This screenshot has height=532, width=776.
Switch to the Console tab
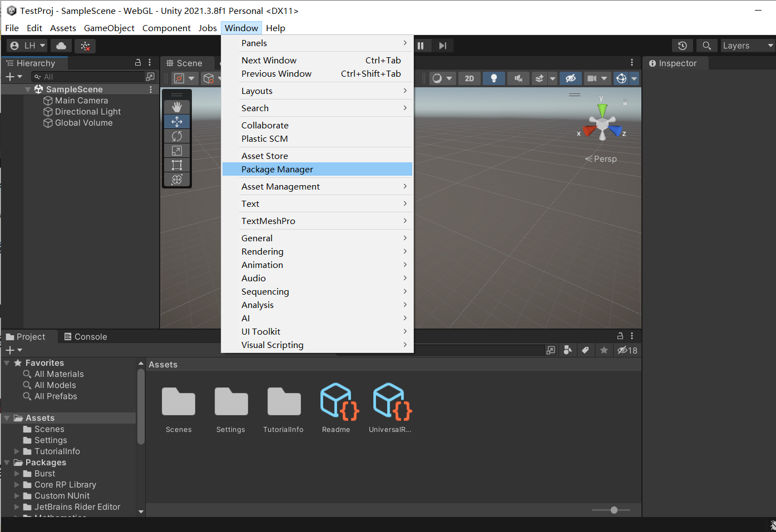(85, 336)
